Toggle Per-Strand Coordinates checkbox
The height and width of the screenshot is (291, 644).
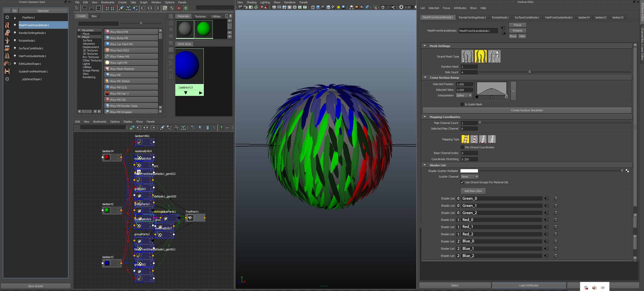462,147
